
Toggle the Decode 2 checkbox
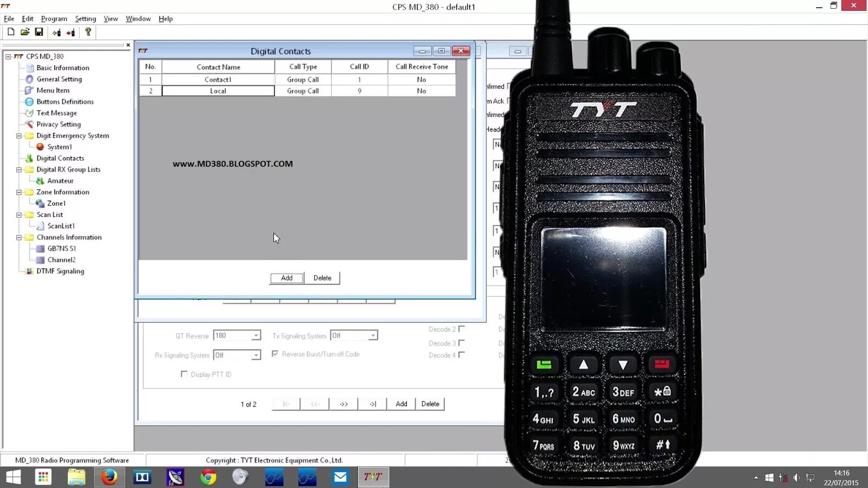click(x=462, y=329)
